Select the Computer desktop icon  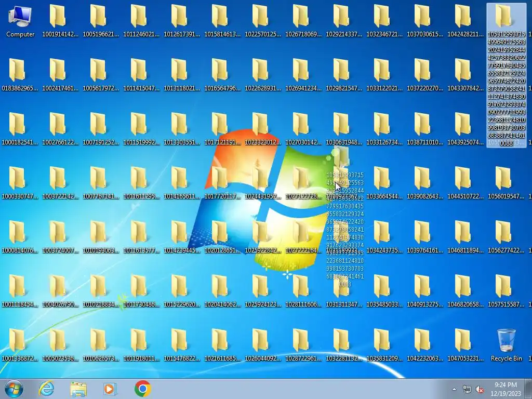[20, 21]
